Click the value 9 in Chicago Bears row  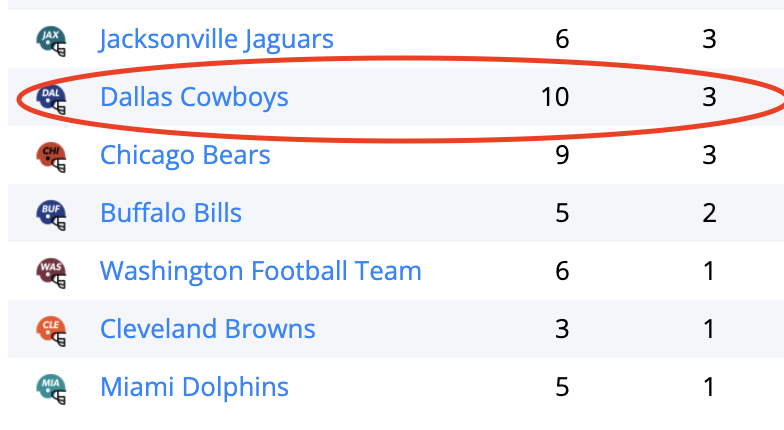tap(561, 155)
